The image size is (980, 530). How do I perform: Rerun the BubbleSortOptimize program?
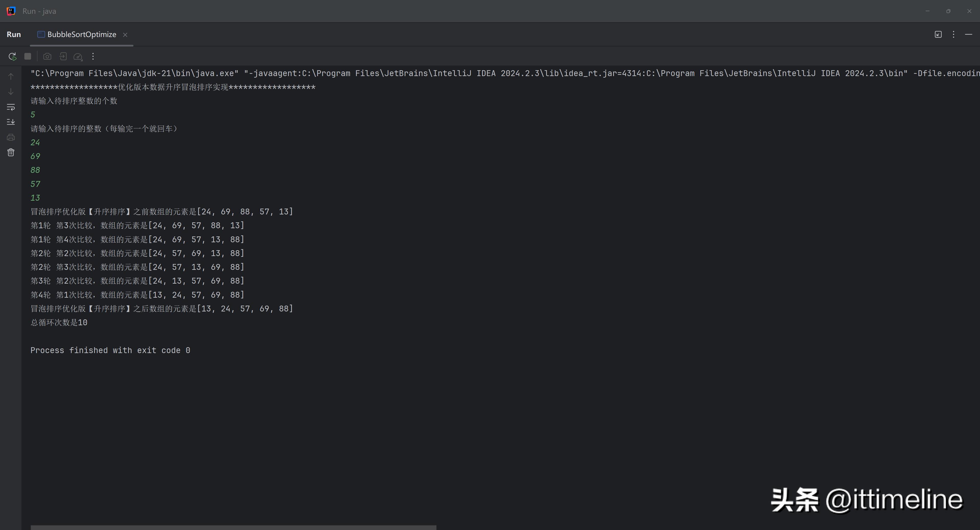point(12,57)
